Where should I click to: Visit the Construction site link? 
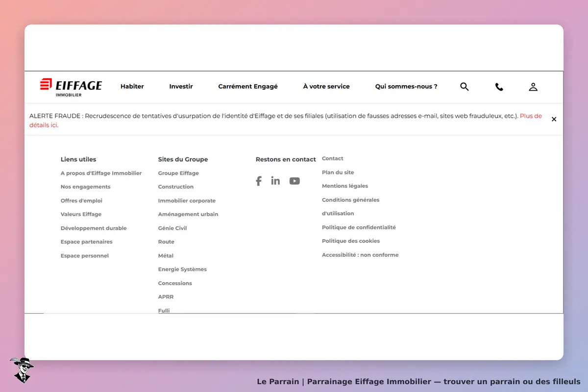point(176,187)
